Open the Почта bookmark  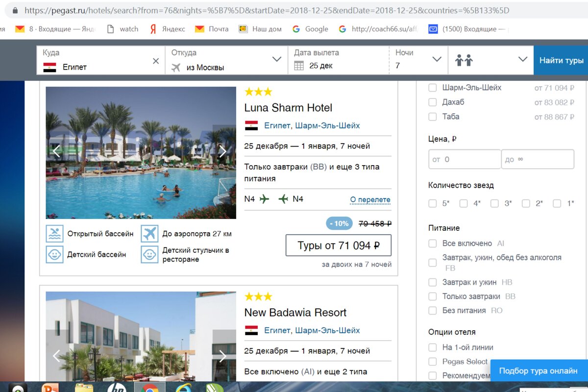(x=212, y=29)
